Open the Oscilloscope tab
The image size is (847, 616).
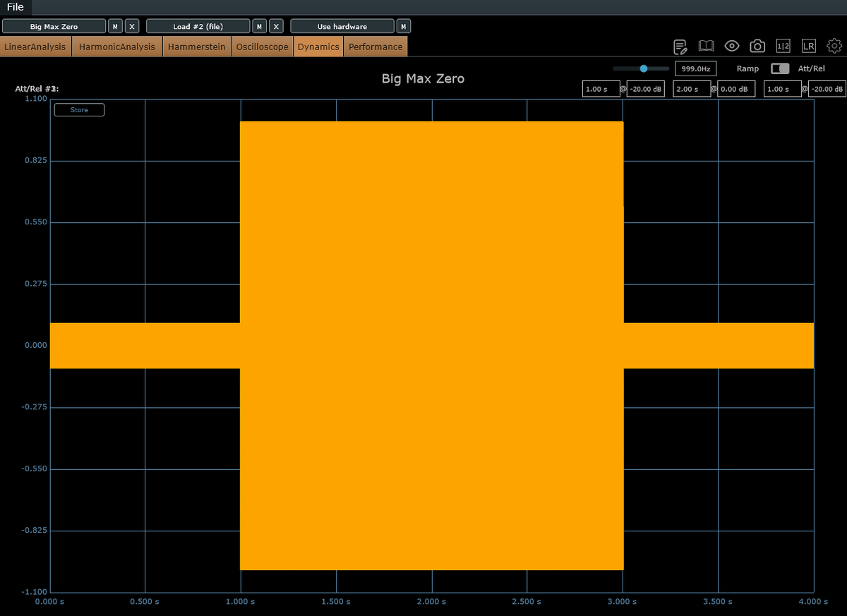pyautogui.click(x=263, y=47)
